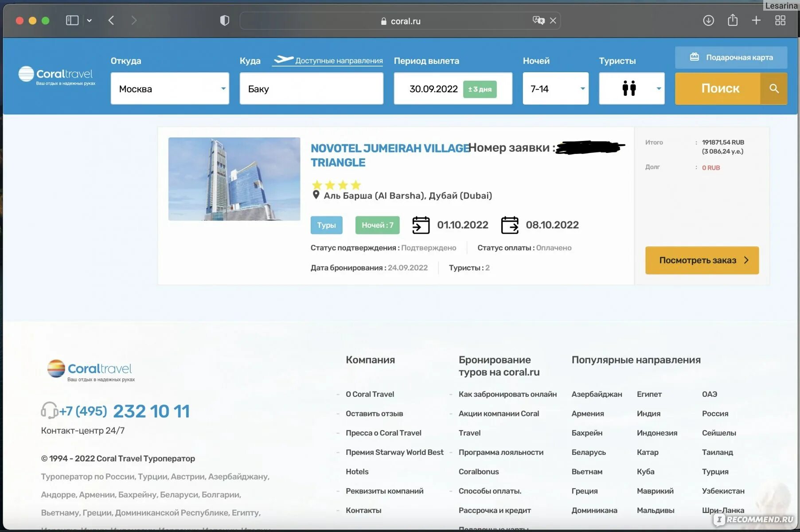This screenshot has height=532, width=800.
Task: Click the search magnifier icon
Action: [774, 89]
